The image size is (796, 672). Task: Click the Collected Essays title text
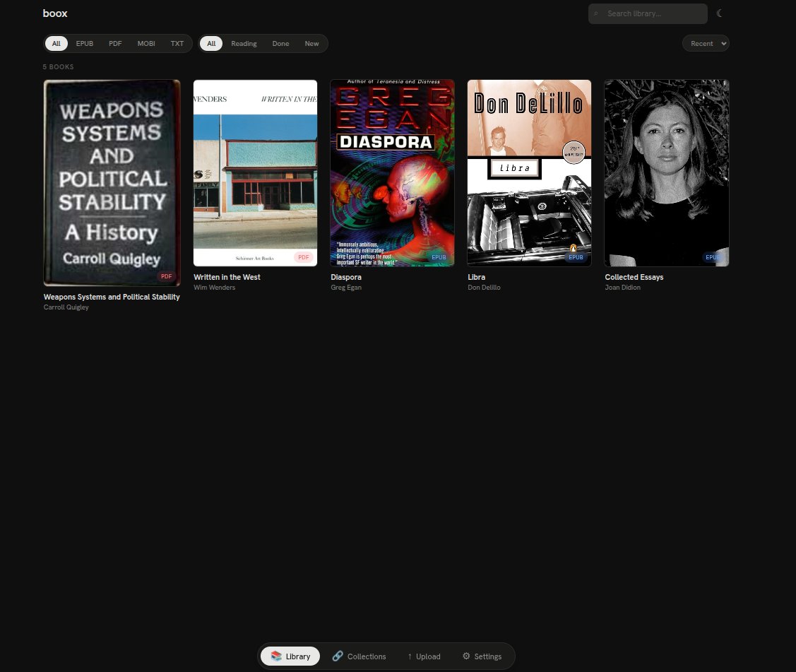coord(634,277)
